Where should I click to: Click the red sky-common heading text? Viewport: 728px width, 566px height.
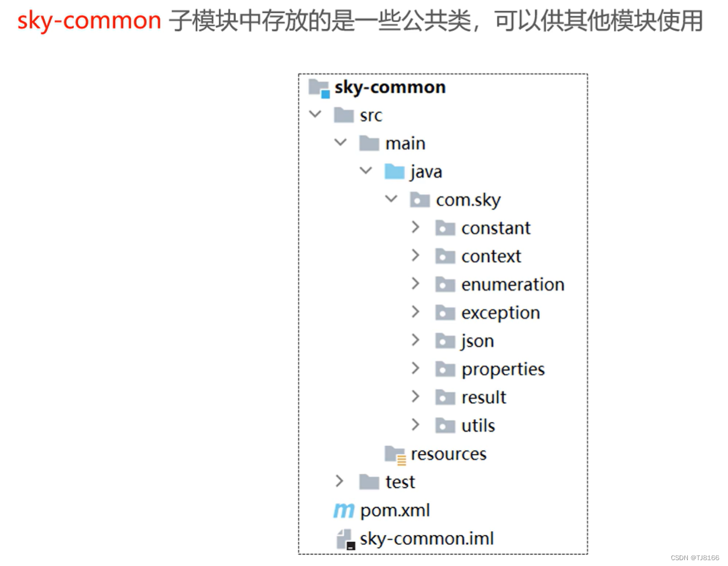point(87,19)
